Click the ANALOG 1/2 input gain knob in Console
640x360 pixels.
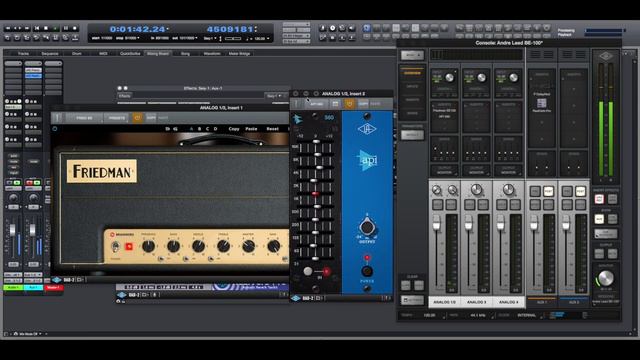click(x=449, y=78)
